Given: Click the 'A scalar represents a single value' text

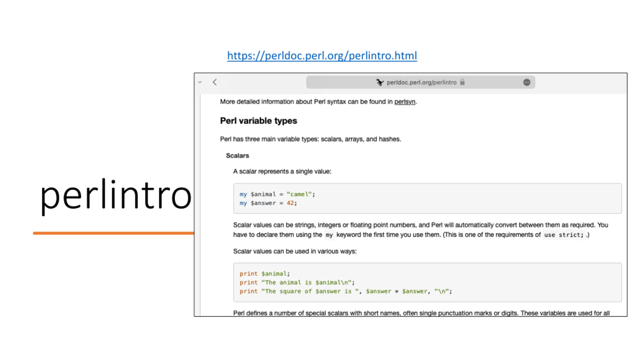Looking at the screenshot, I should 282,171.
